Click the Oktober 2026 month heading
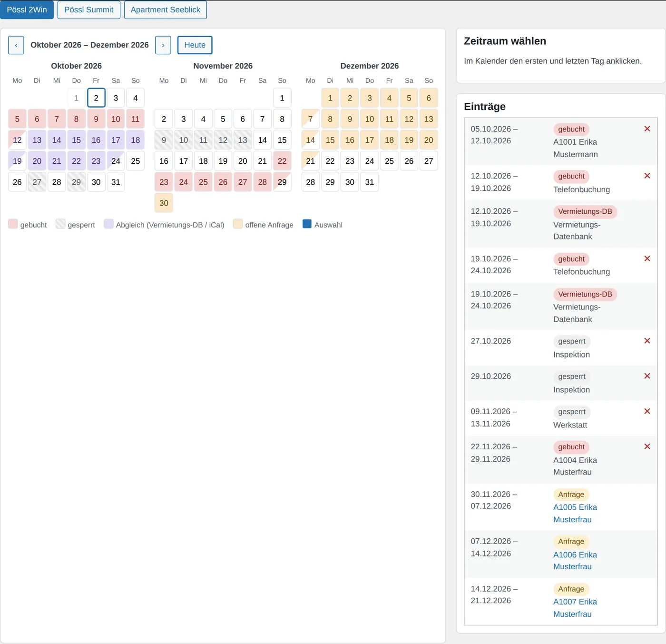 [76, 66]
